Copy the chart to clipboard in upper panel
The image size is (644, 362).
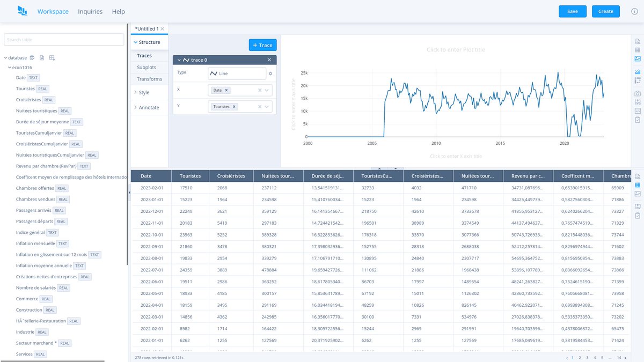[x=638, y=120]
